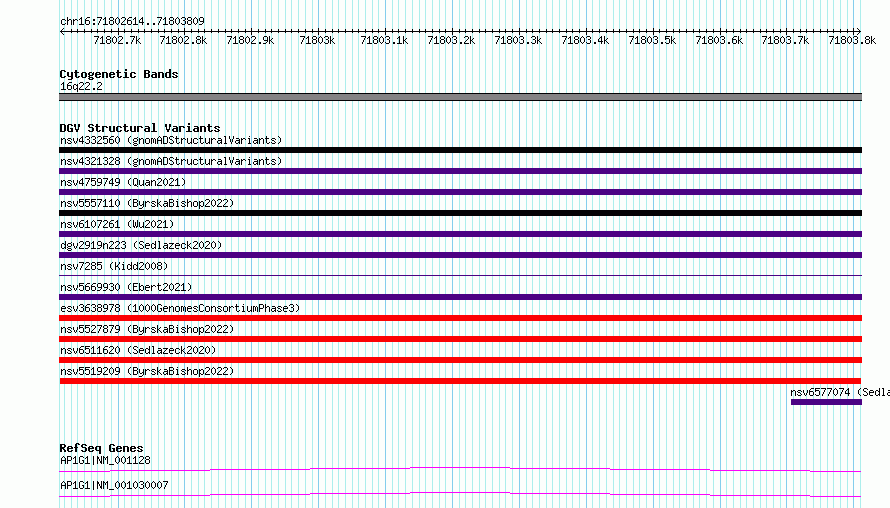Click the left arrowhead of the ruler

(62, 31)
